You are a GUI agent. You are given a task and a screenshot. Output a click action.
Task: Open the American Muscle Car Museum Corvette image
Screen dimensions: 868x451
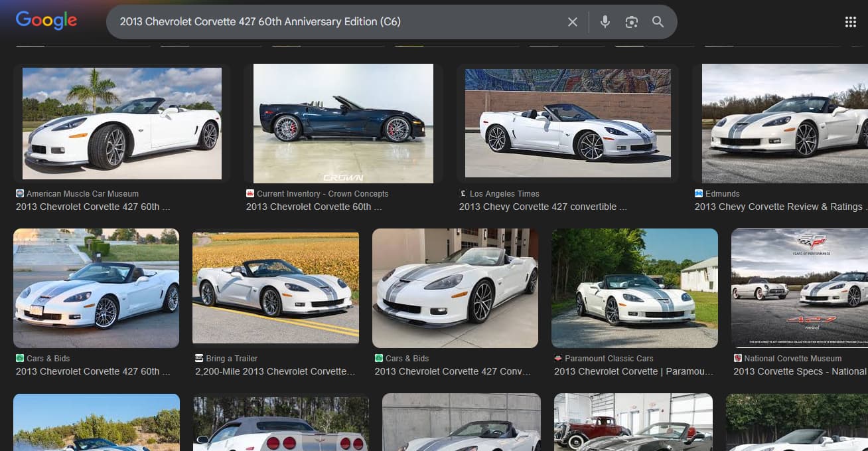point(122,124)
